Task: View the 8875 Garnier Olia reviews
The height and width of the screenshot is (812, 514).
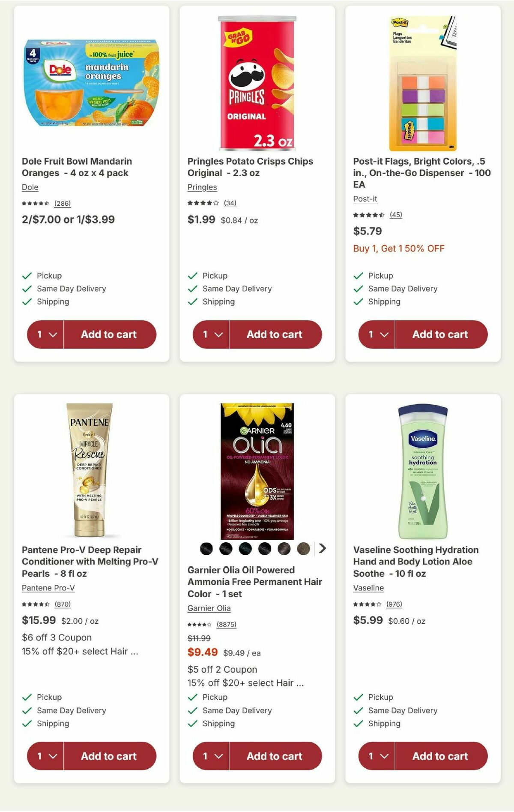Action: pos(227,625)
